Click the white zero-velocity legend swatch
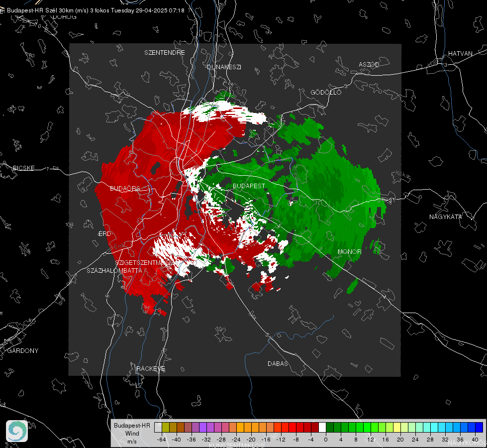 (x=322, y=428)
